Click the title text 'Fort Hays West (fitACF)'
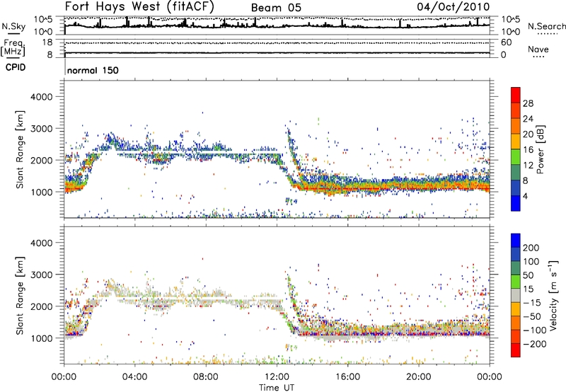Viewport: 566px width, 392px height. coord(139,7)
